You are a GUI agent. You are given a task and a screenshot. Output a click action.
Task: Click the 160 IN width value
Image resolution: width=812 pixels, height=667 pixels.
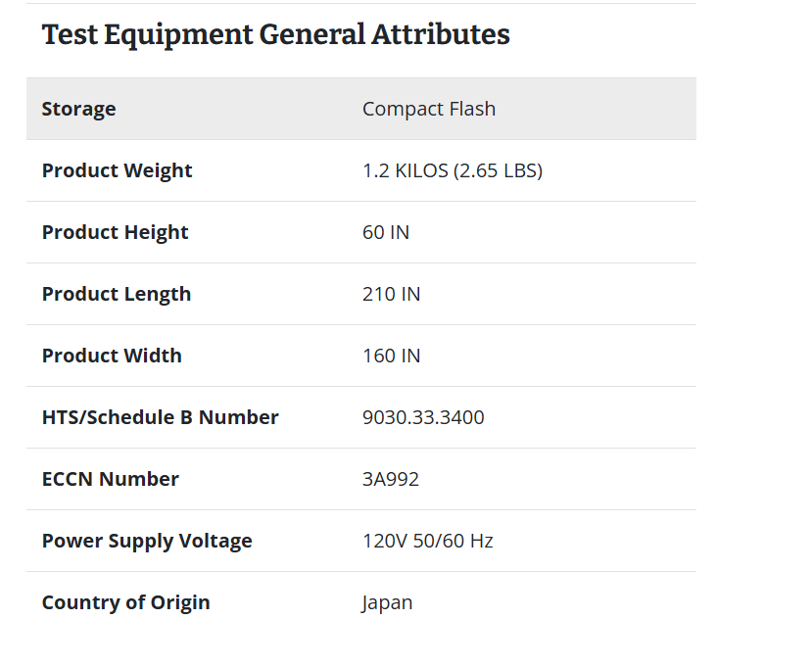pos(392,356)
